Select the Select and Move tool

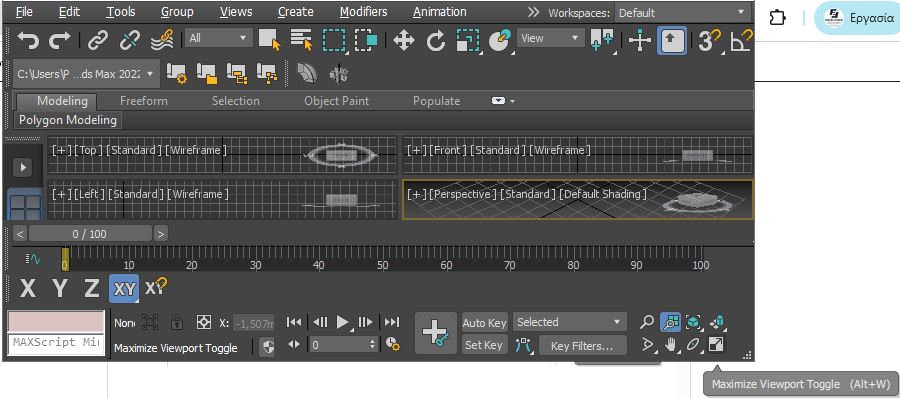[404, 40]
